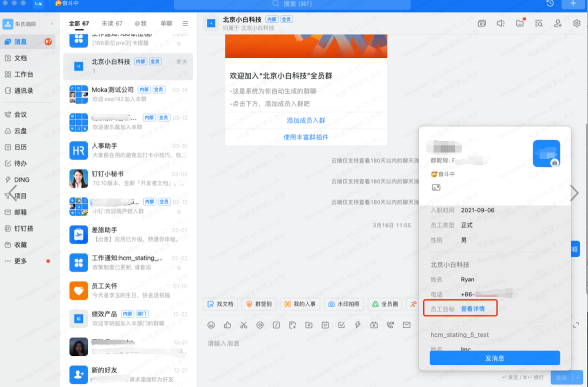Open the 消息 messages section in sidebar
The height and width of the screenshot is (387, 588).
(27, 42)
